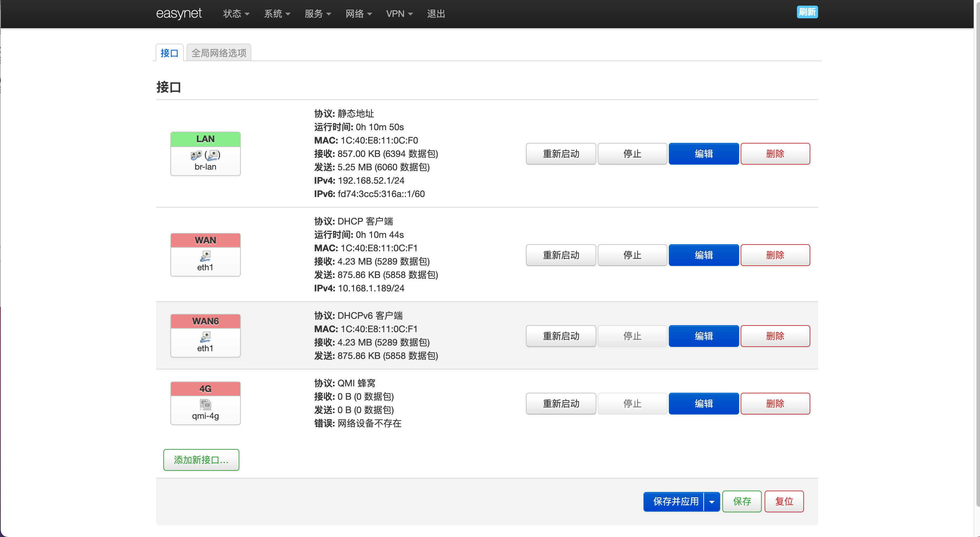Delete the 4G interface
This screenshot has height=537, width=980.
pos(775,404)
